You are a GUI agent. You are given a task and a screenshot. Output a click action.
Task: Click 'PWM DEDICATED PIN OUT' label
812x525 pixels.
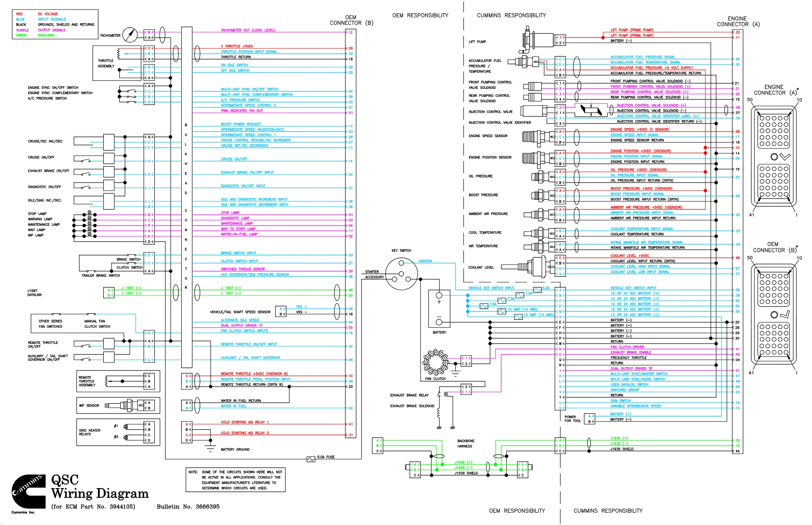click(242, 111)
